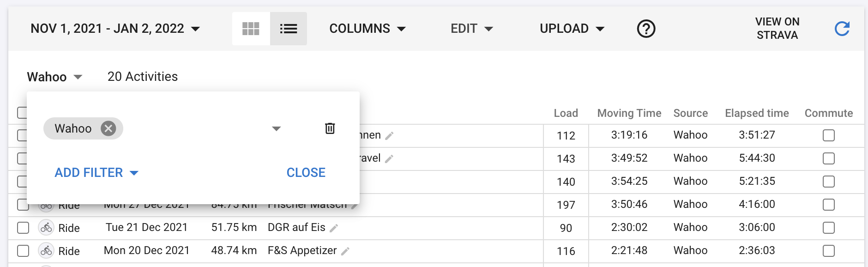Switch to the list view layout
The height and width of the screenshot is (267, 868).
[x=289, y=29]
